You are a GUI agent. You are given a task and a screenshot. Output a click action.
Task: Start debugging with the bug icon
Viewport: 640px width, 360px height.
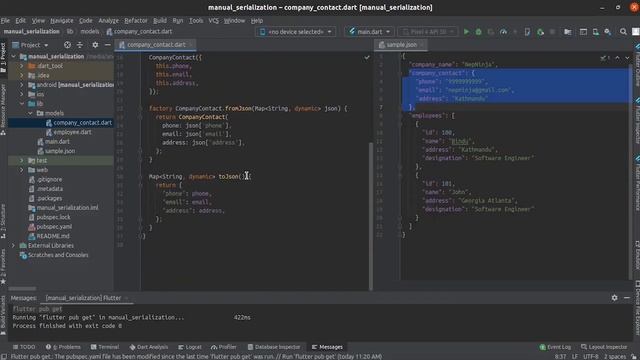(478, 32)
